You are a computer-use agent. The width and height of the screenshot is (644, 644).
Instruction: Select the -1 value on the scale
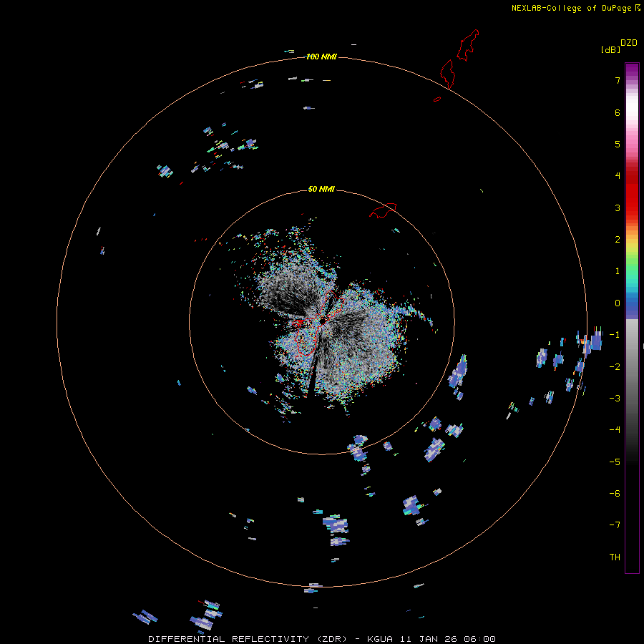[615, 335]
